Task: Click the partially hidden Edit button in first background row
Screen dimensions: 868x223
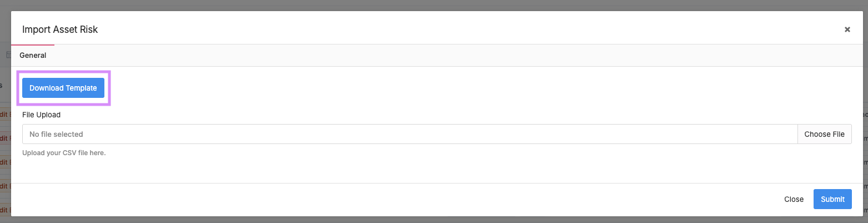Action: click(x=5, y=115)
